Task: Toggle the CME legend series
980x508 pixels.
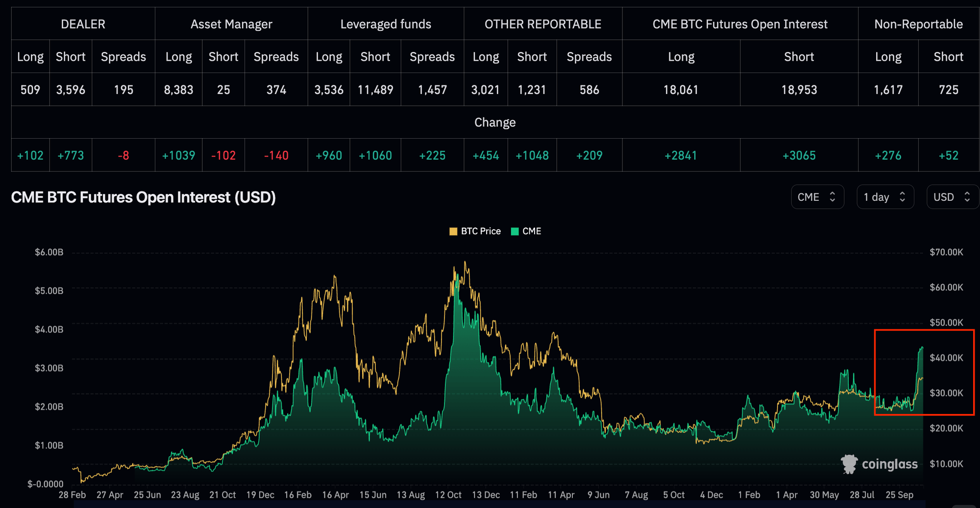Action: click(x=526, y=231)
